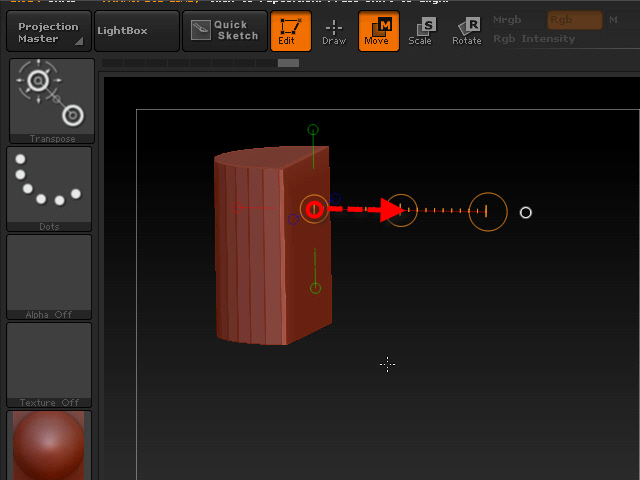The image size is (640, 480).
Task: Click the top green axis handle
Action: coord(313,130)
